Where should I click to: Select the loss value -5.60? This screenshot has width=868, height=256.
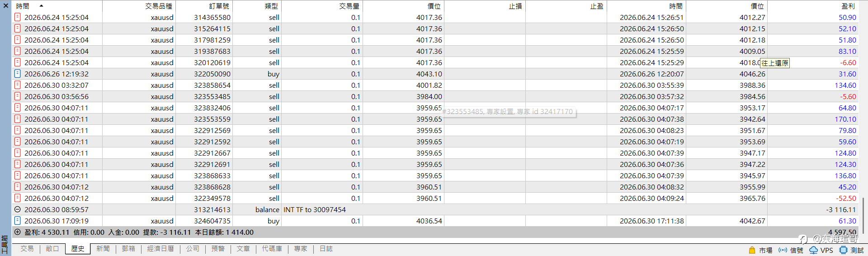pos(848,96)
